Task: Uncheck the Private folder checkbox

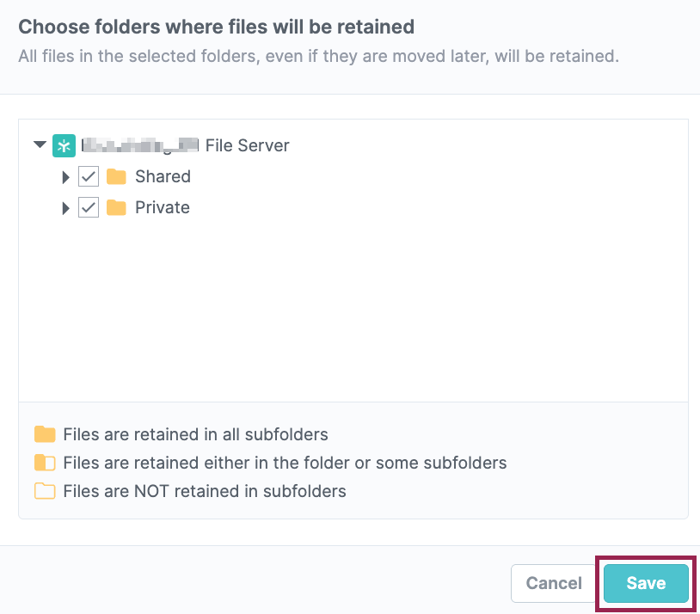Action: 89,207
